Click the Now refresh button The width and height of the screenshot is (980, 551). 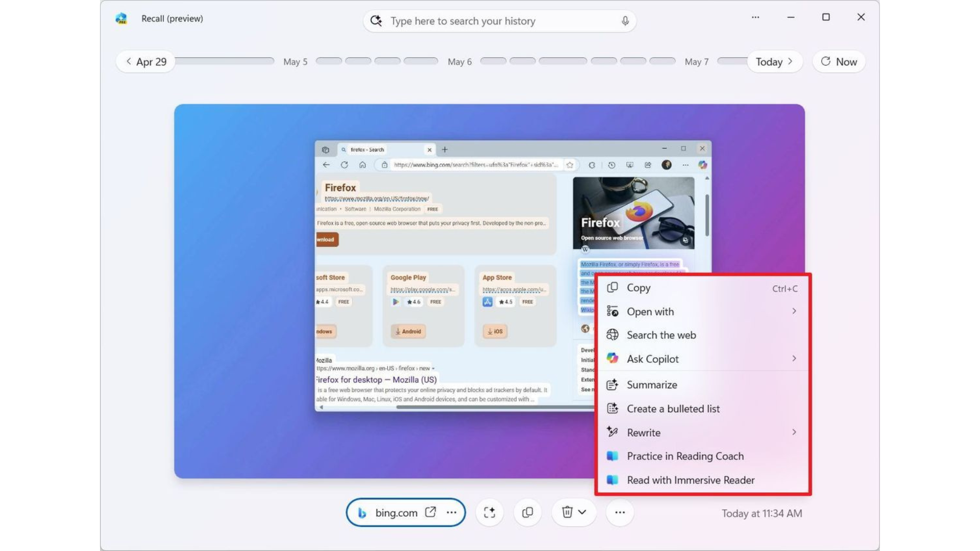[839, 61]
